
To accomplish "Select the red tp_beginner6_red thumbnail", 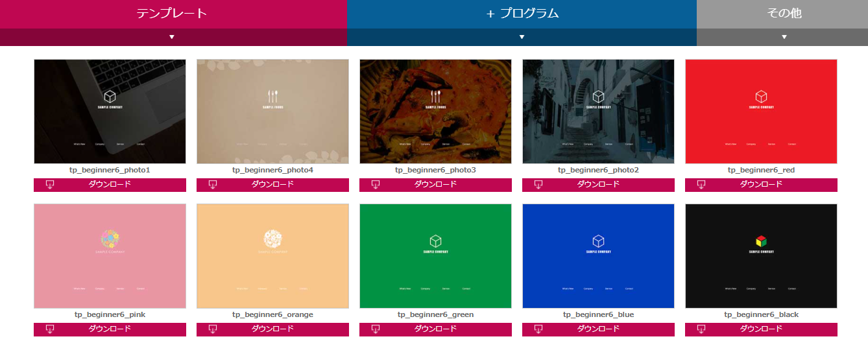I will tap(761, 112).
